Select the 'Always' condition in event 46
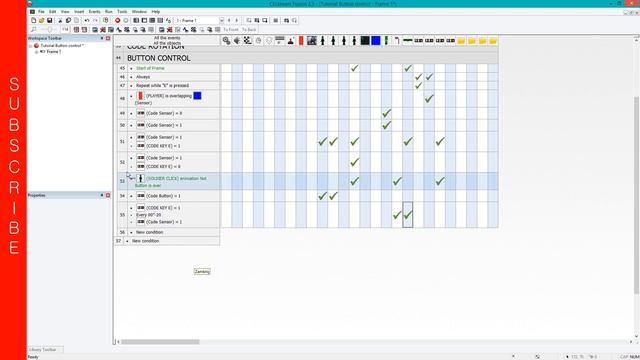The height and width of the screenshot is (360, 640). (x=143, y=77)
